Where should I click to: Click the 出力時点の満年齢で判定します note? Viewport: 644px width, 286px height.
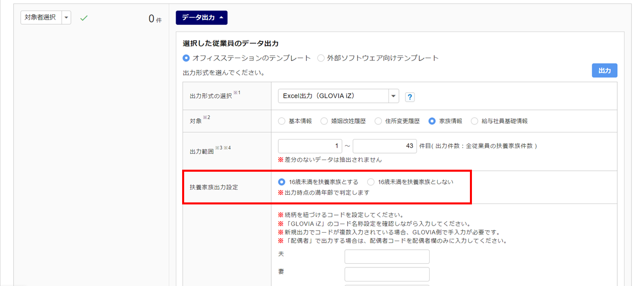[324, 193]
